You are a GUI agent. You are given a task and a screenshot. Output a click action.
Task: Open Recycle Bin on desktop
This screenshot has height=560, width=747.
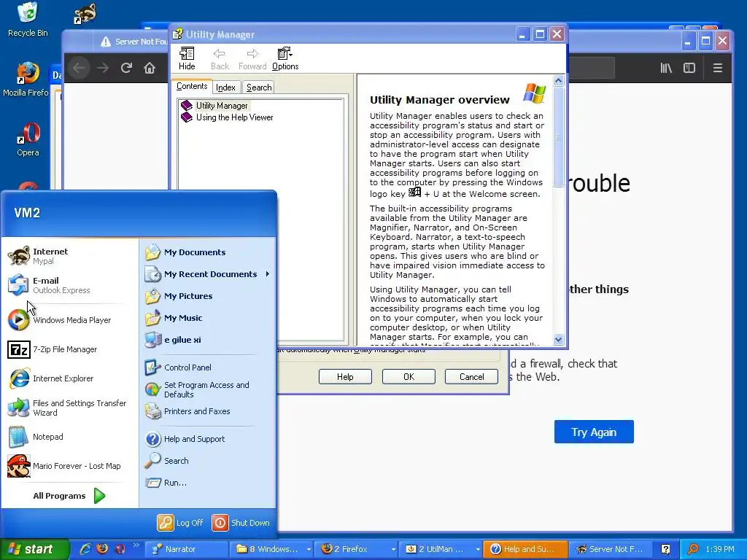28,20
